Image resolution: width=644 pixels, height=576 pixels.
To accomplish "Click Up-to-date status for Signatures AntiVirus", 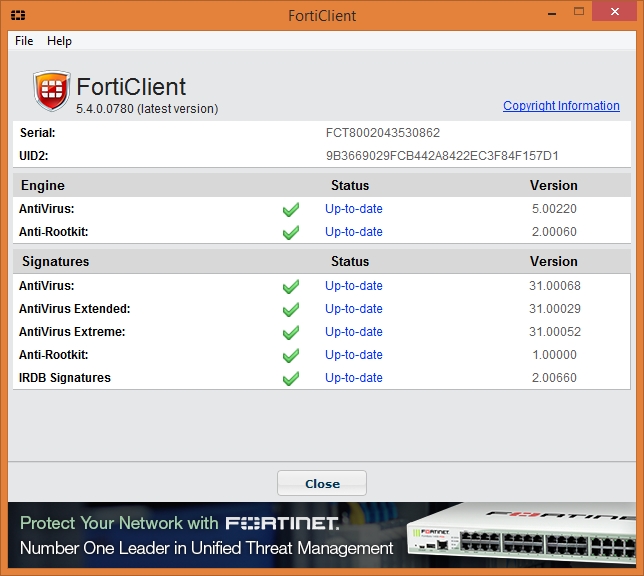I will click(354, 286).
